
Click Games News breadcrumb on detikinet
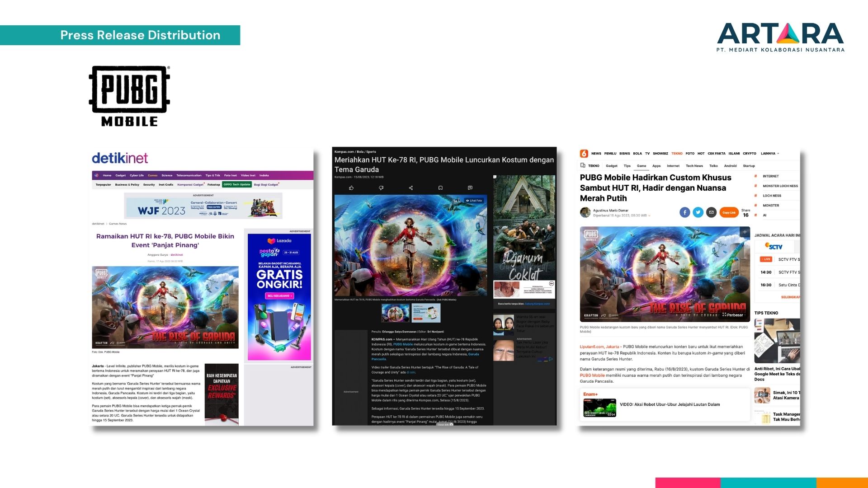pos(118,224)
